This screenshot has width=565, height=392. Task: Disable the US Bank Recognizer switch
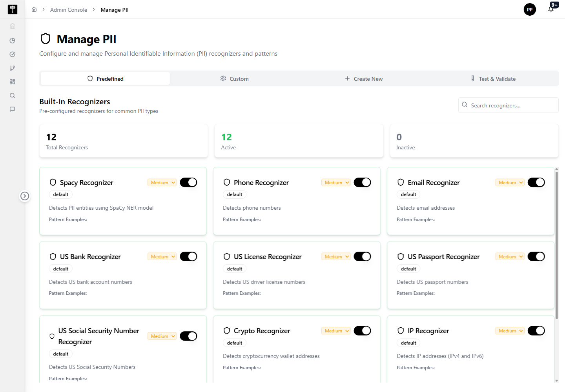tap(188, 256)
